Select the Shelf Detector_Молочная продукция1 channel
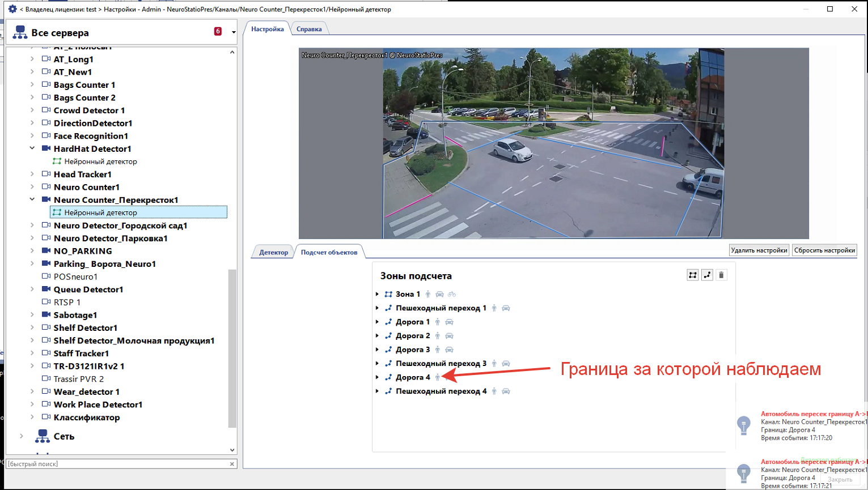 click(134, 341)
